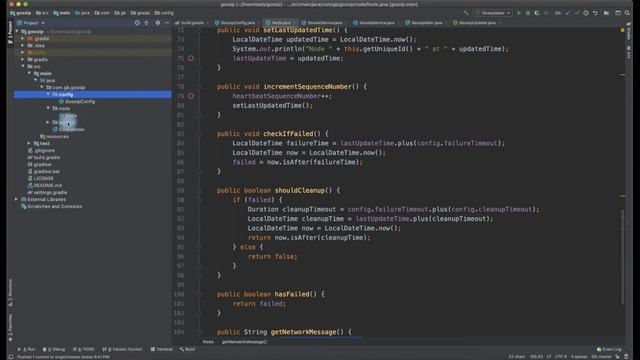640x360 pixels.
Task: Open the last GossipUpdate editor tab
Action: 475,23
